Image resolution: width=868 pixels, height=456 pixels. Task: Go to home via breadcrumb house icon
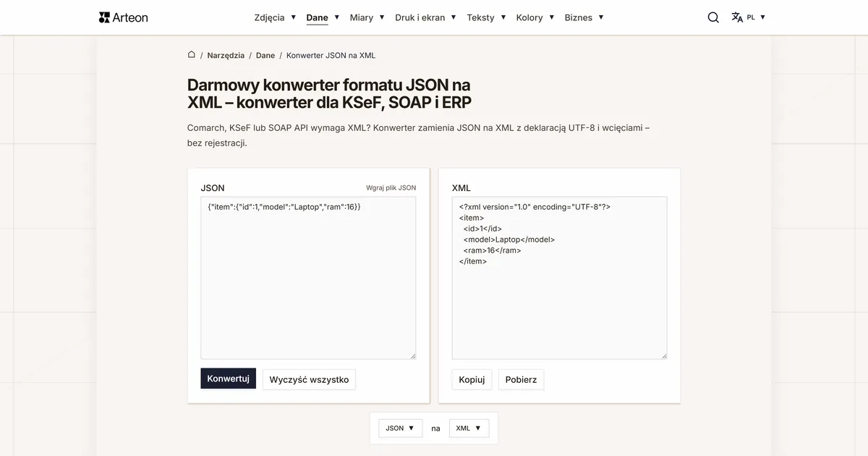coord(192,54)
